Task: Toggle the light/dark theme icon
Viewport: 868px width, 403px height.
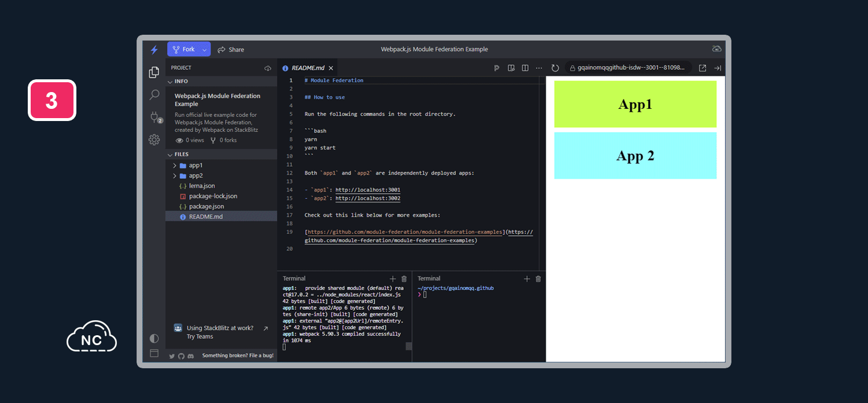Action: tap(154, 338)
